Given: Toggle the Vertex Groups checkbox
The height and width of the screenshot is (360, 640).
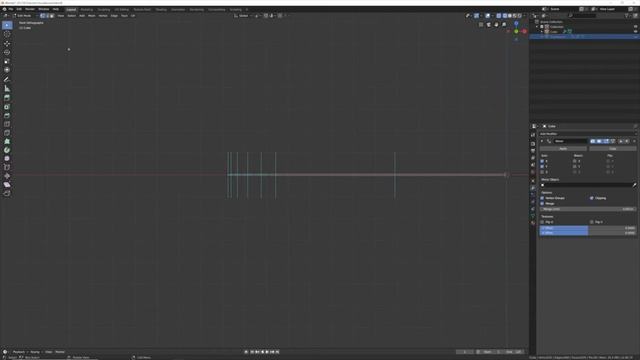Looking at the screenshot, I should coord(542,198).
